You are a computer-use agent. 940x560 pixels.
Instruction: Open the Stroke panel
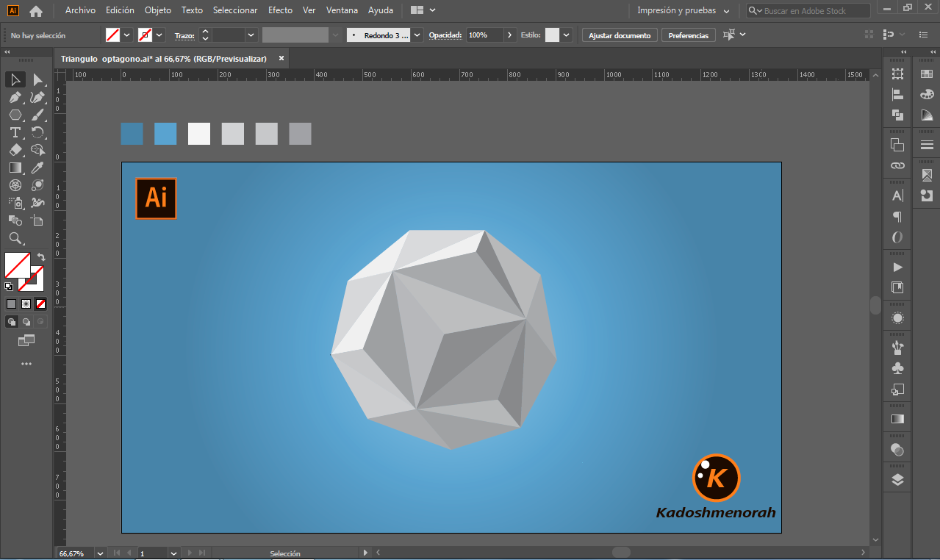tap(927, 145)
